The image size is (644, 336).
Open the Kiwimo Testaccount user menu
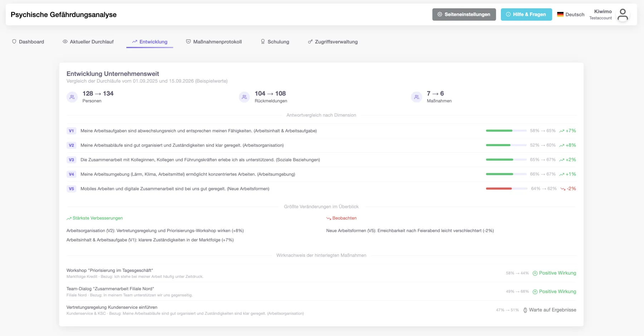tap(609, 15)
